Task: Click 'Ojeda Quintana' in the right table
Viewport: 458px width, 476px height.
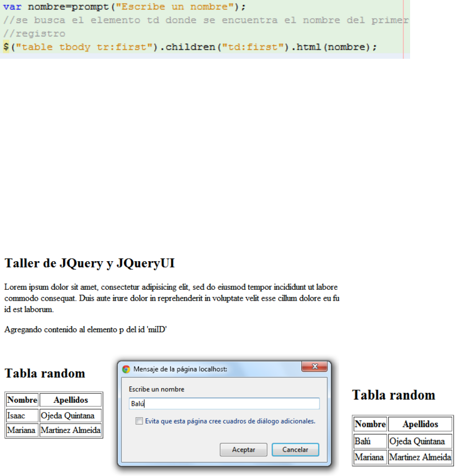Action: 420,441
